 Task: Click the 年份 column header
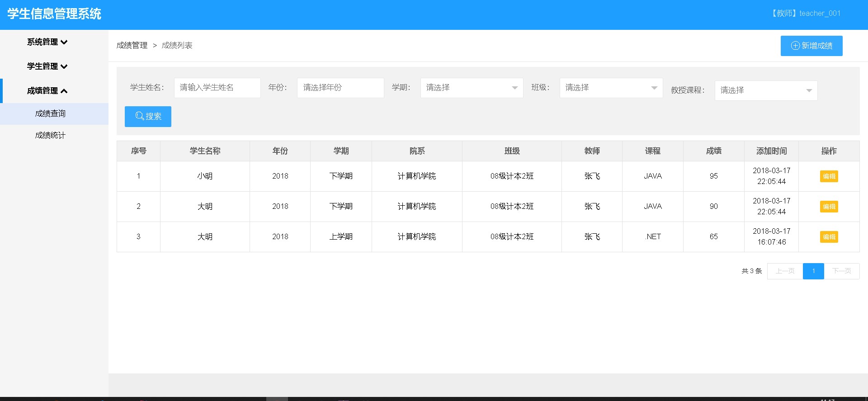tap(280, 151)
